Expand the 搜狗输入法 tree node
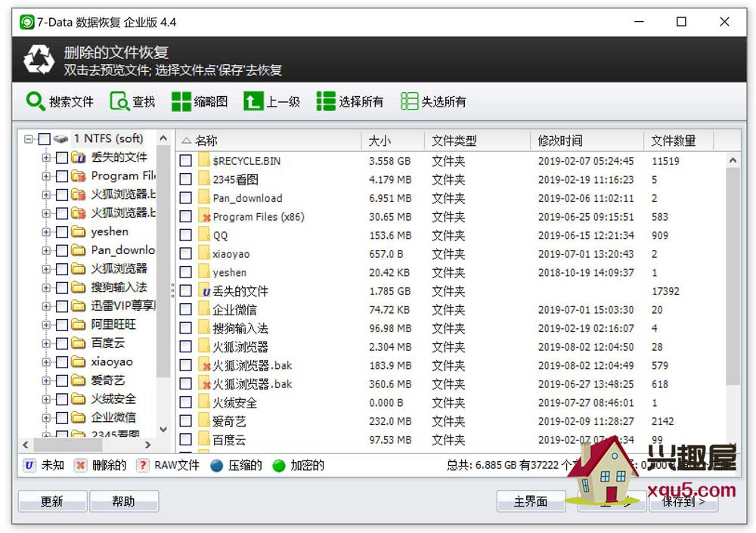756x533 pixels. (x=46, y=287)
